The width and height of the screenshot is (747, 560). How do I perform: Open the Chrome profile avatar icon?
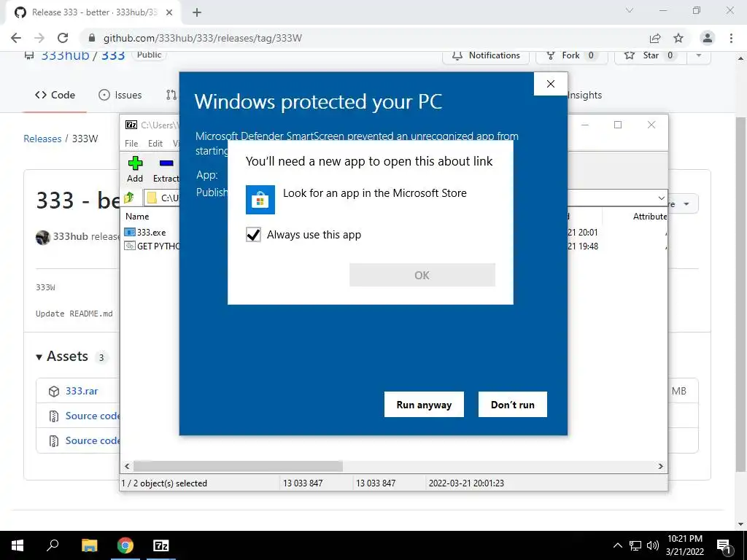[x=708, y=38]
